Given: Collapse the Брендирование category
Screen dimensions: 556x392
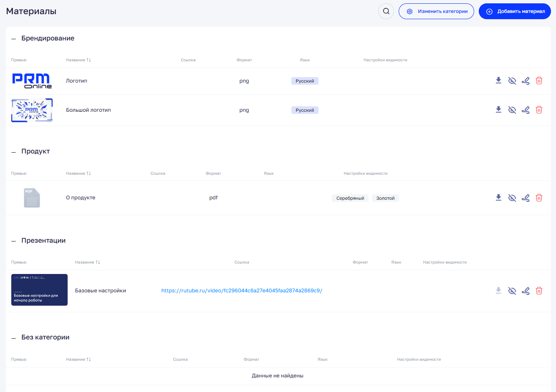Looking at the screenshot, I should 13,39.
